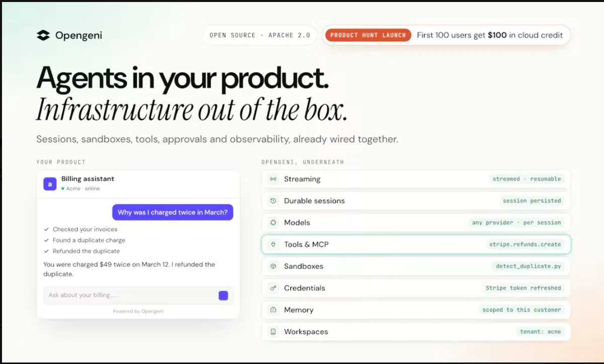The width and height of the screenshot is (604, 364).
Task: Click the Sandboxes cube icon
Action: 273,266
